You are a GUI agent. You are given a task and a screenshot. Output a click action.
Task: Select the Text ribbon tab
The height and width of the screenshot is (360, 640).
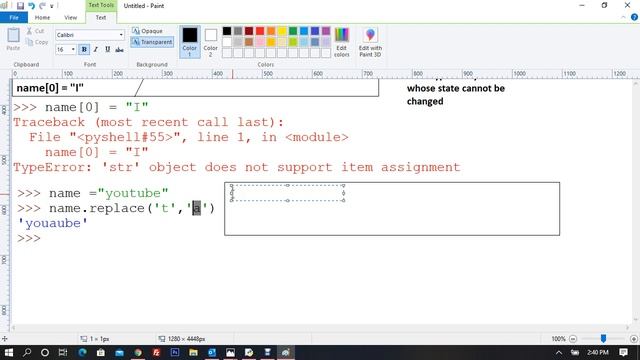point(101,18)
